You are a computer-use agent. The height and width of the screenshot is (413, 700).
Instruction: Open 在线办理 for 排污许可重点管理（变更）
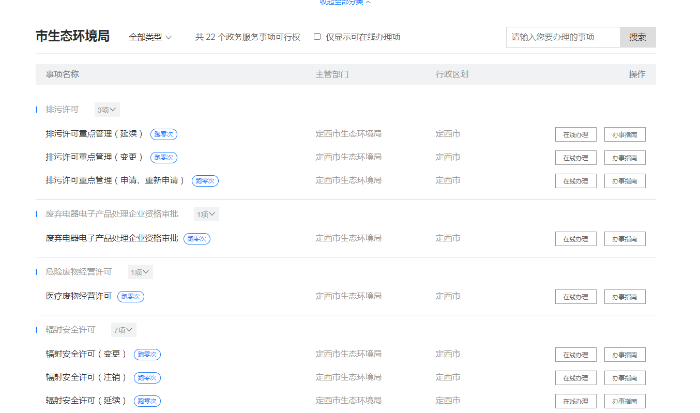[575, 157]
